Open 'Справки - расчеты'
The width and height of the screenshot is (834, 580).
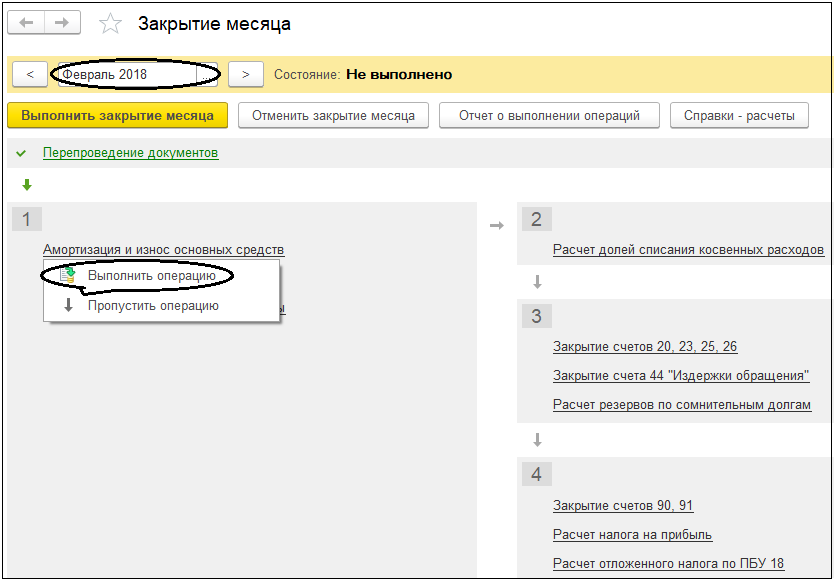click(739, 115)
